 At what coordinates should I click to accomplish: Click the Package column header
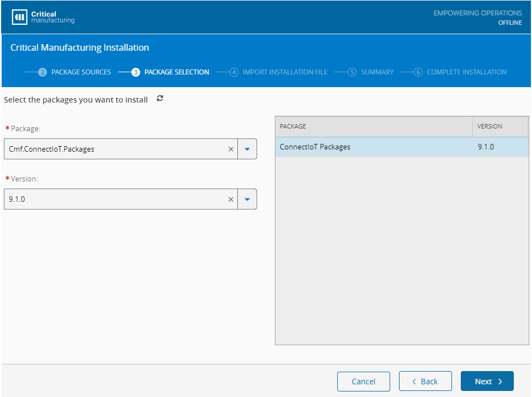coord(373,126)
